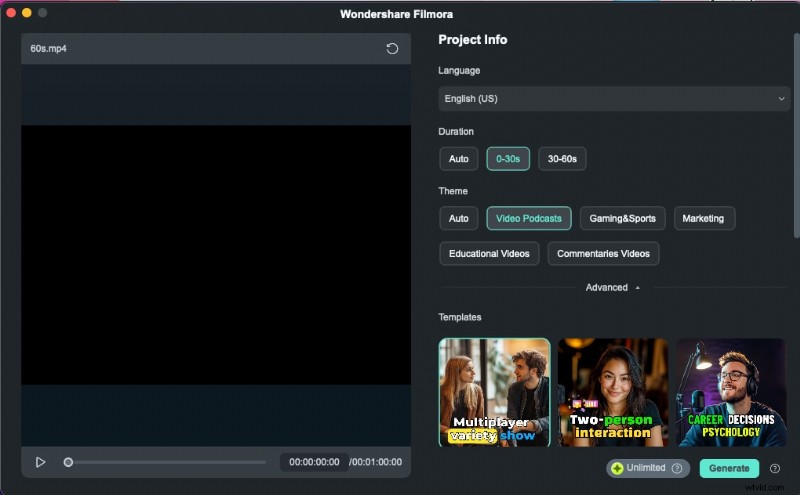The width and height of the screenshot is (800, 495).
Task: Choose the 30-60s duration option
Action: (x=562, y=159)
